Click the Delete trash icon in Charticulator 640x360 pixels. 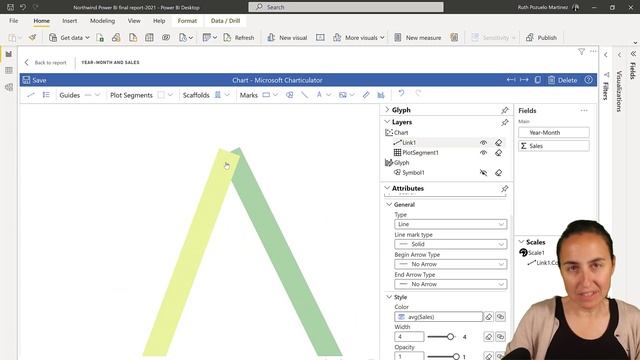click(x=551, y=80)
